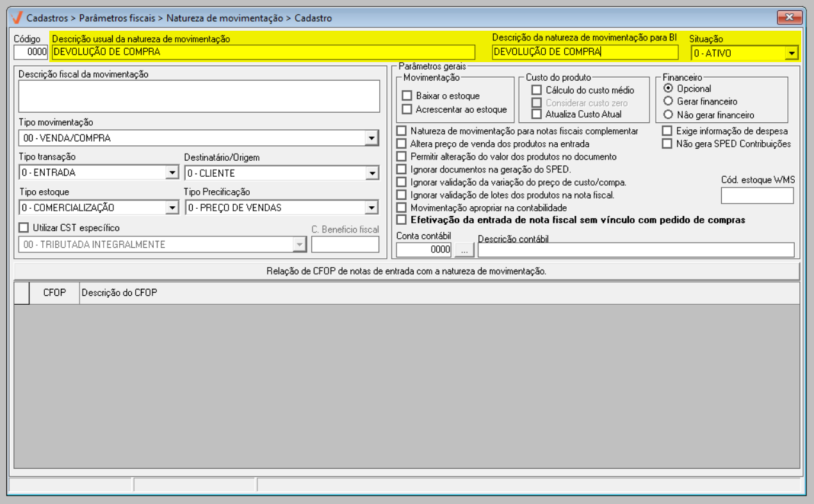Enable Baixar o estoque checkbox
This screenshot has width=814, height=504.
coord(407,96)
